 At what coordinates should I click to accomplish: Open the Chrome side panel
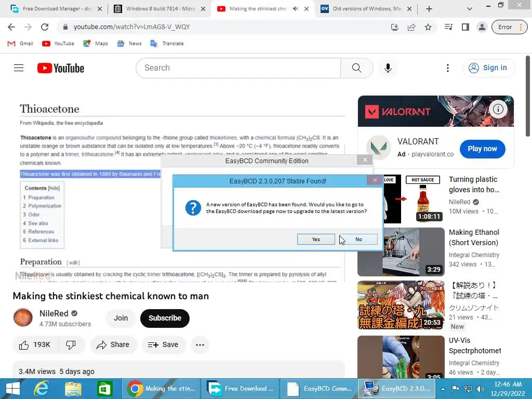[465, 27]
